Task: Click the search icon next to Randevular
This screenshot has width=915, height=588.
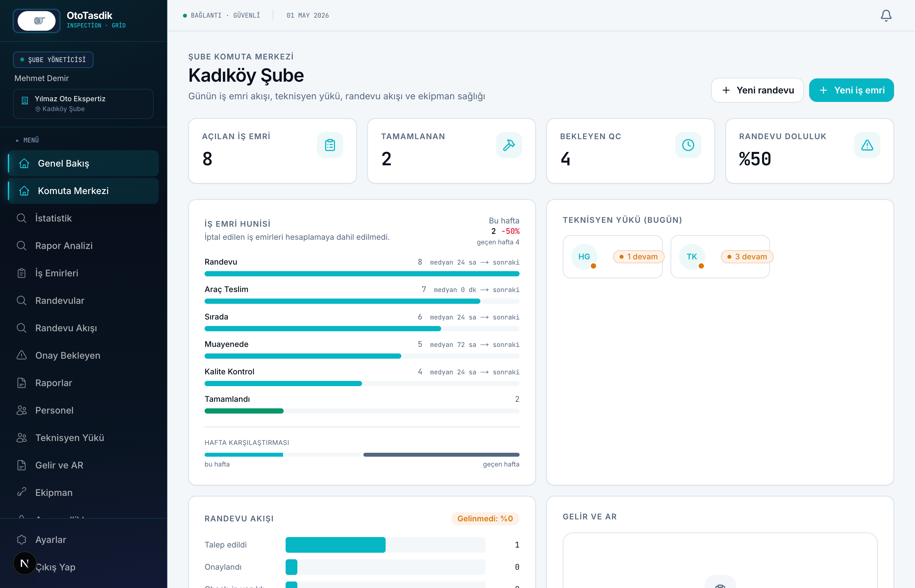Action: 22,301
